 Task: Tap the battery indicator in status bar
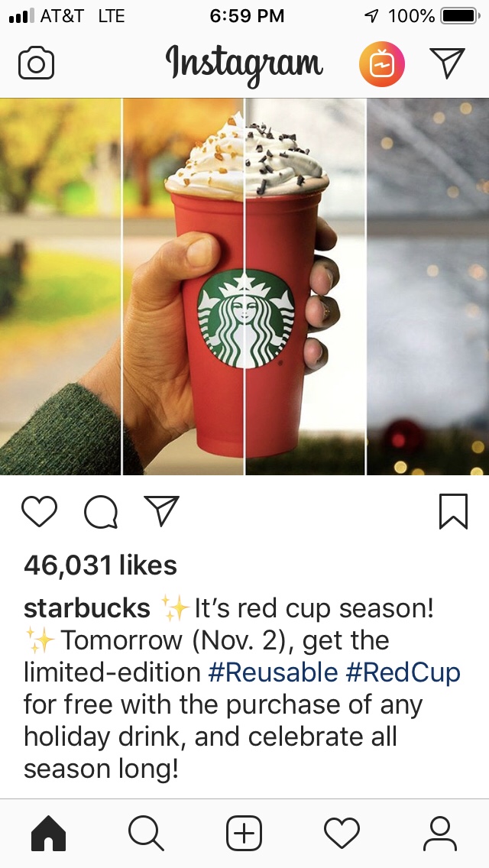[x=459, y=16]
